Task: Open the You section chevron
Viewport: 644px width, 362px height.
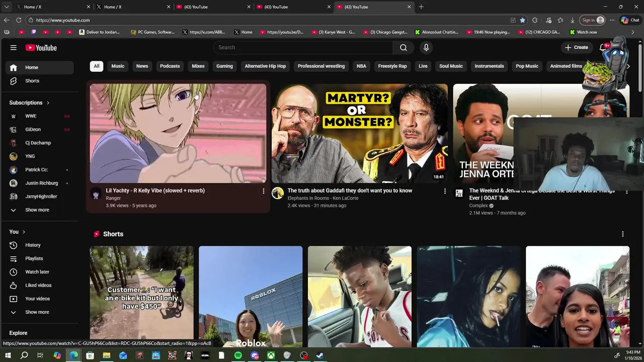Action: coord(23,232)
